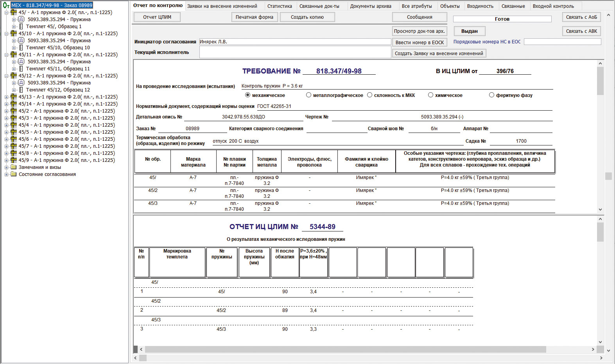Screen dimensions: 615x364
Task: Click the ruler icon for sample 45/9
Action: [14, 160]
